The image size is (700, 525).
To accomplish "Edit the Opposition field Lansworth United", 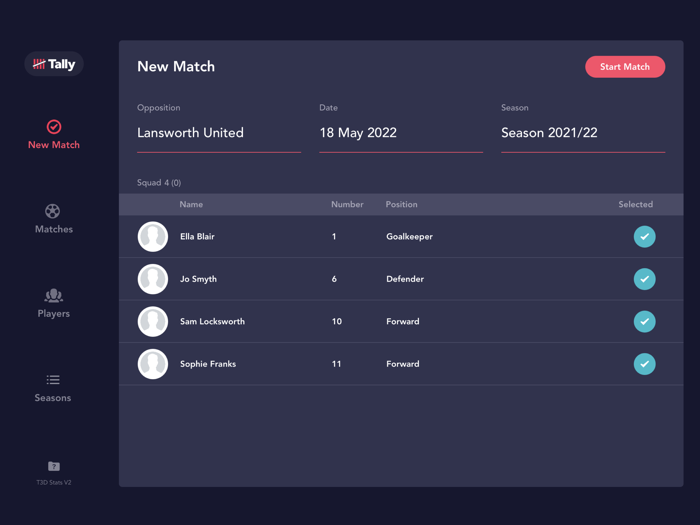I will tap(218, 133).
